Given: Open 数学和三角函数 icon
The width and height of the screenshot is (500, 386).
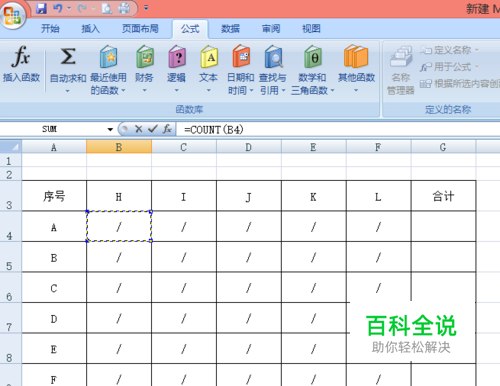Looking at the screenshot, I should click(312, 57).
